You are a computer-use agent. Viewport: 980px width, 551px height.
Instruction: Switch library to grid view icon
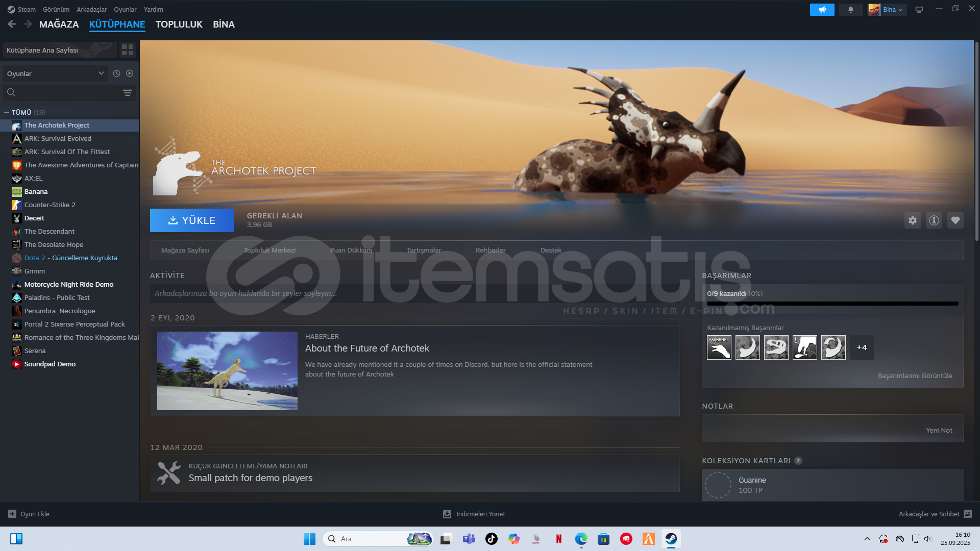pos(128,50)
